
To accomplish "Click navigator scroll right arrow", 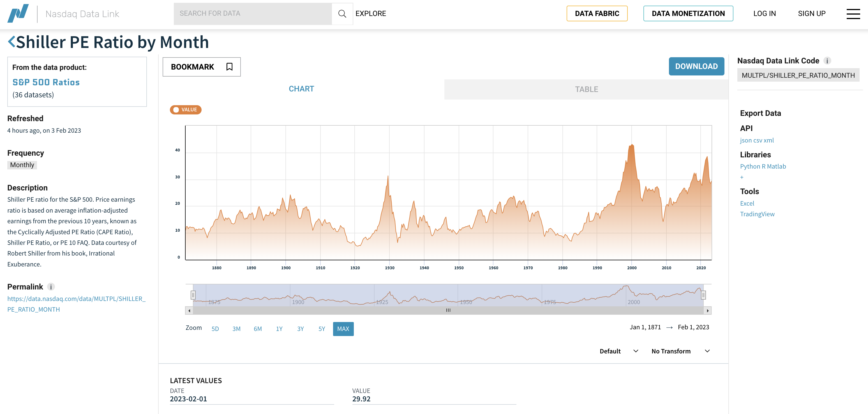I will (708, 311).
